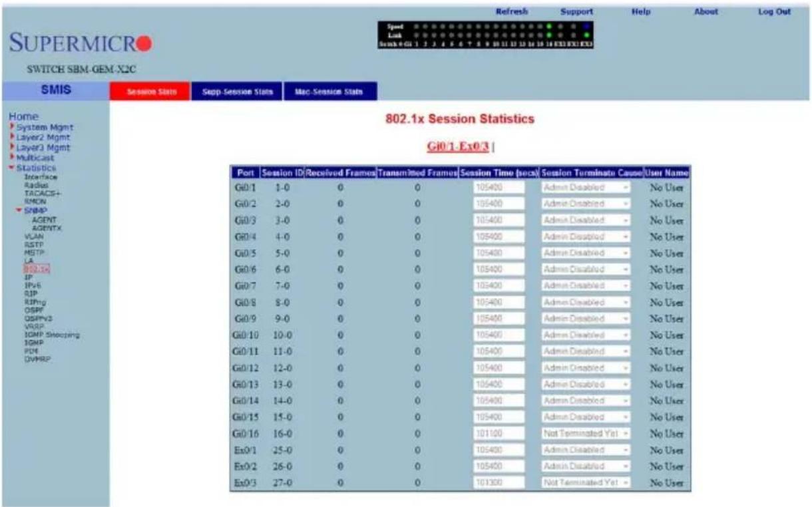
Task: Click the User Name column header
Action: (x=666, y=173)
